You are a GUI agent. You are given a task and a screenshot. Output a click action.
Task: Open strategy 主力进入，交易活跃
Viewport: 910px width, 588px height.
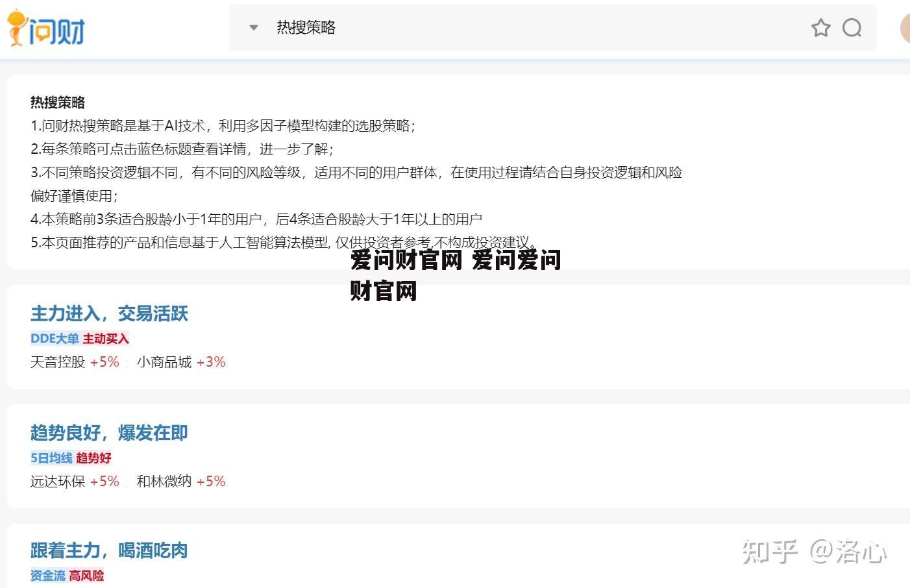click(x=109, y=314)
